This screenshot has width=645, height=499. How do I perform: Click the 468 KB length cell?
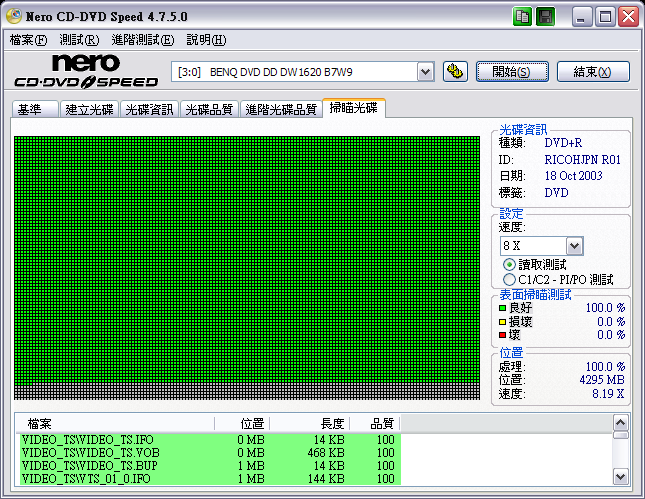pos(326,453)
